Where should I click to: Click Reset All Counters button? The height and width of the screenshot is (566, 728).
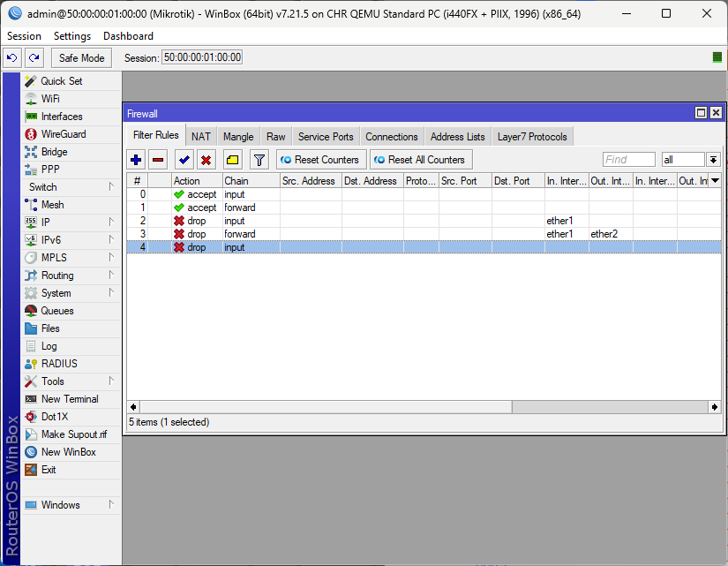pos(421,160)
